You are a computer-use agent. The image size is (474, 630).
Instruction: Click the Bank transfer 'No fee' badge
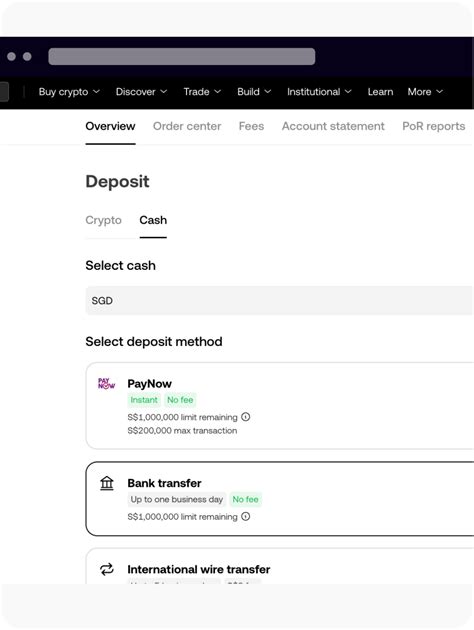point(245,499)
